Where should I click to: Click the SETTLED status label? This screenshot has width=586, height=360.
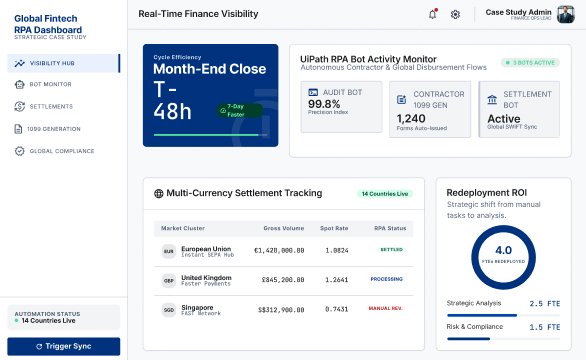[391, 249]
